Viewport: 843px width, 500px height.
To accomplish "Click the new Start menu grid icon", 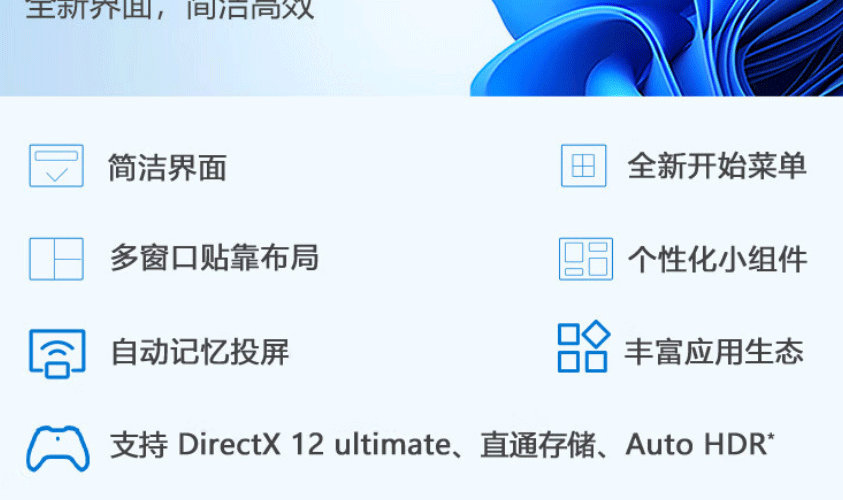I will 584,166.
